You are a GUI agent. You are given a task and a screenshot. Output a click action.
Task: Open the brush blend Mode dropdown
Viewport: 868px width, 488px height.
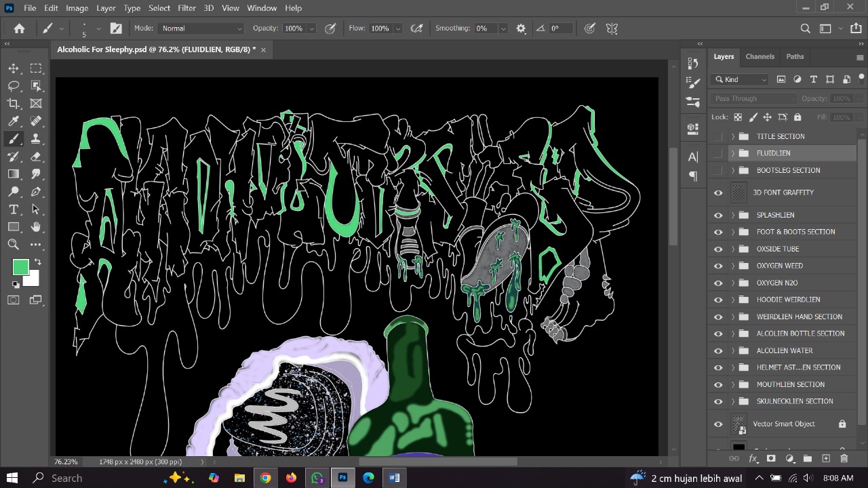coord(200,28)
